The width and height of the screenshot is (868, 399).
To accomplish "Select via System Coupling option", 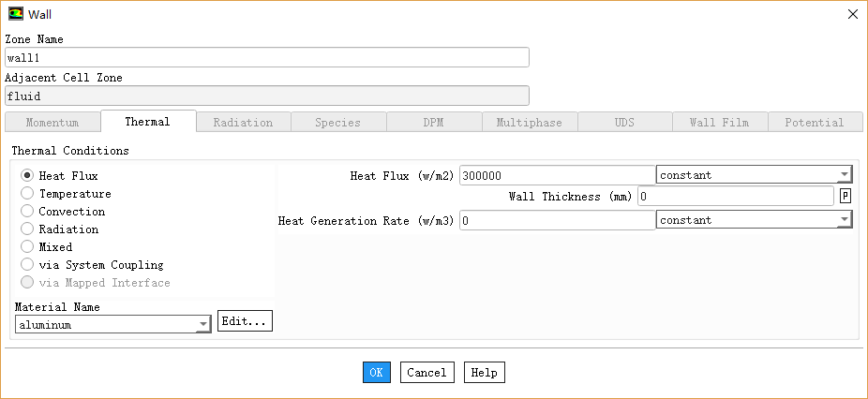I will 27,265.
